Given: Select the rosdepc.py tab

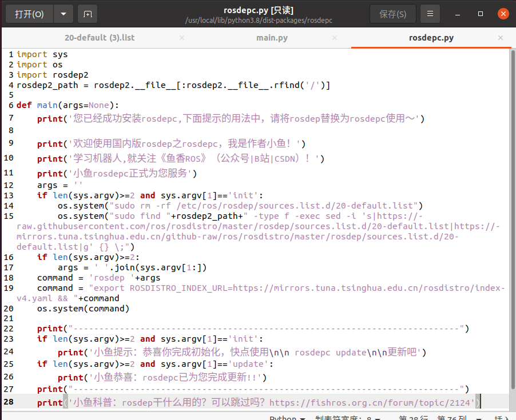Looking at the screenshot, I should pyautogui.click(x=431, y=38).
